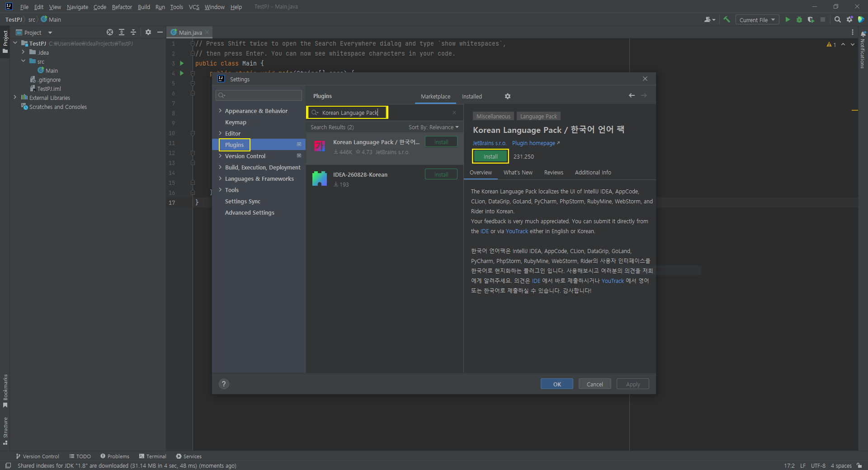Click run gutter icon on line 3

[182, 63]
